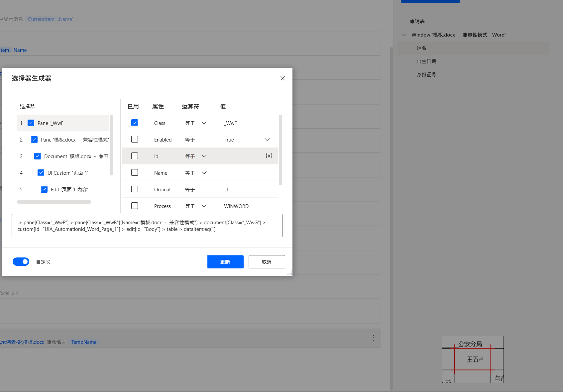Screen dimensions: 563x392
Task: Select the 出生日期 UI element
Action: click(x=426, y=61)
